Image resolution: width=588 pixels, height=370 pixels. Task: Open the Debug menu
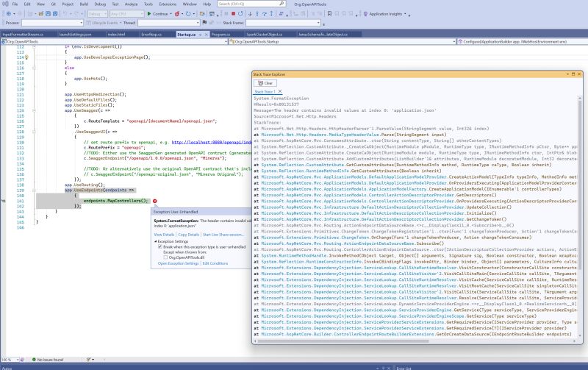coord(99,4)
